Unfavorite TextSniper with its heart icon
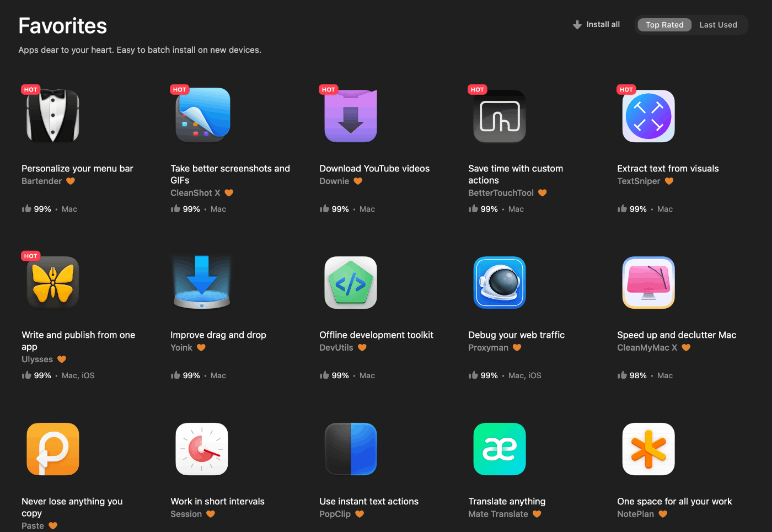Image resolution: width=772 pixels, height=532 pixels. point(669,181)
